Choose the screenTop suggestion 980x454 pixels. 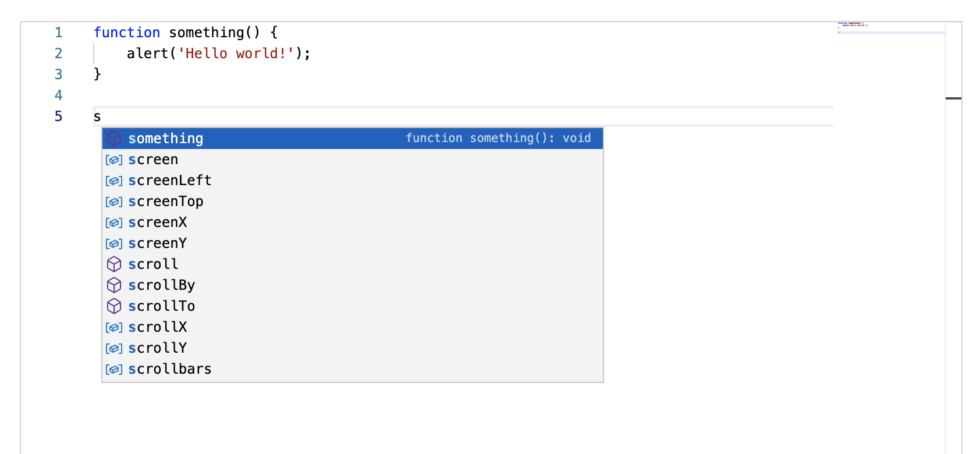[166, 201]
